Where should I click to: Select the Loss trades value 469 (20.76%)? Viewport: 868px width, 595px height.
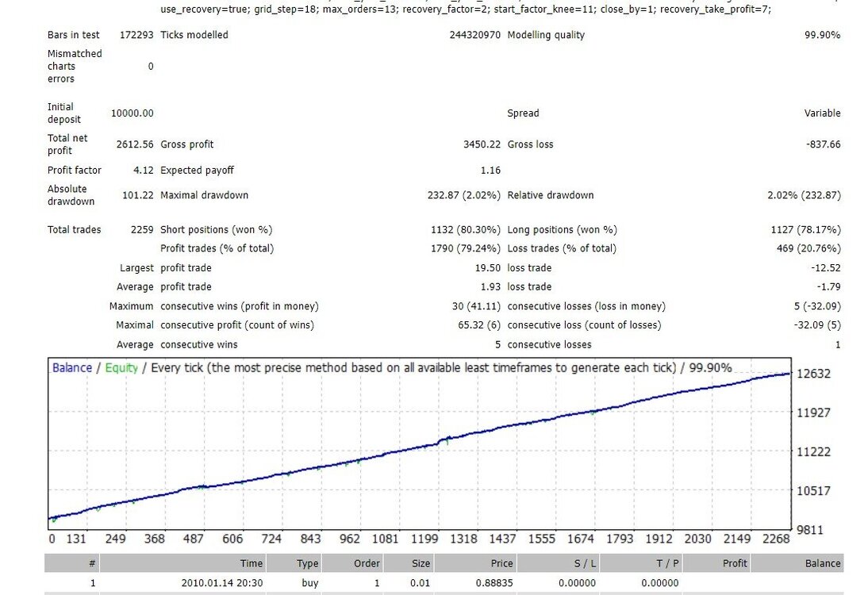tap(808, 248)
